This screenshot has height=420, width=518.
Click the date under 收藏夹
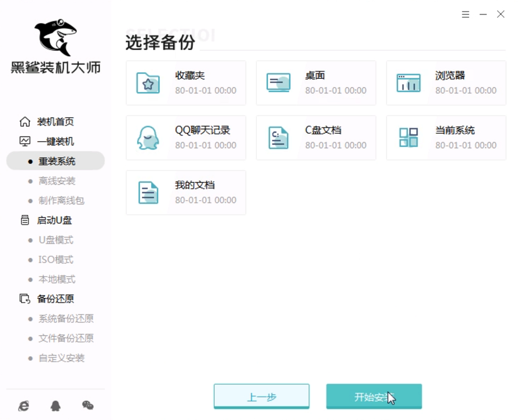point(206,90)
